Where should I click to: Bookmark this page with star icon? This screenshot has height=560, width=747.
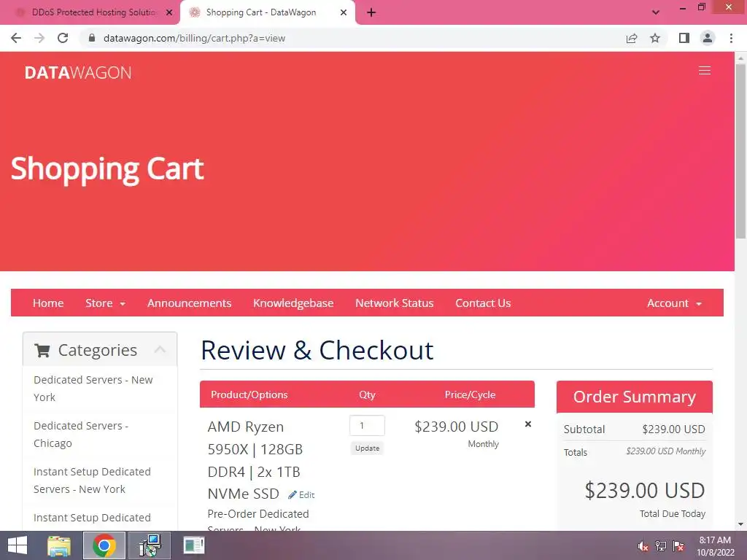[655, 38]
